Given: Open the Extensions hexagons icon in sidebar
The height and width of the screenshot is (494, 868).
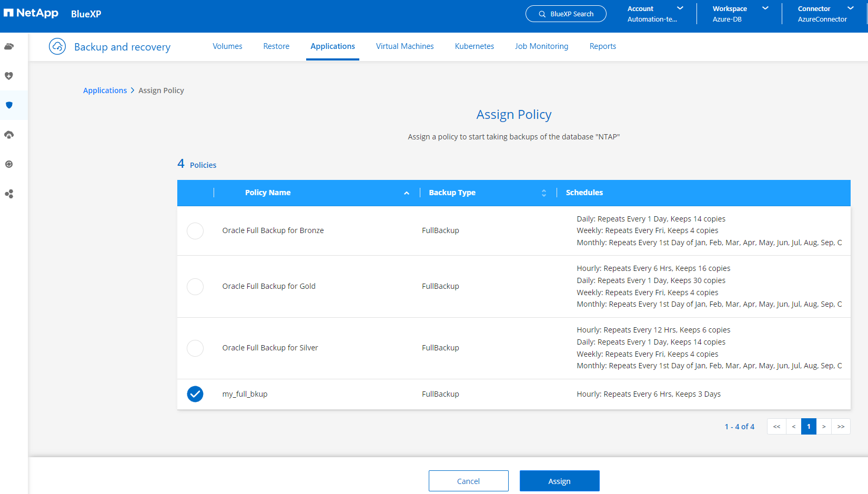Looking at the screenshot, I should pos(9,194).
